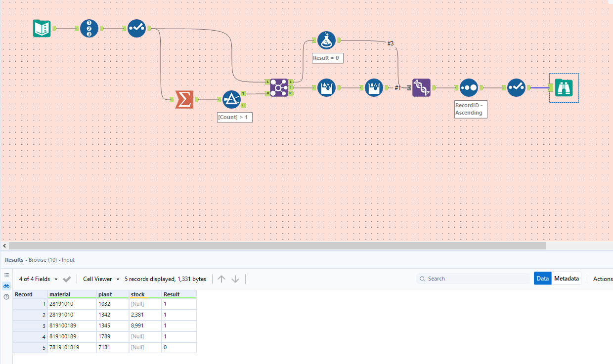Click the Search field in results
The width and height of the screenshot is (613, 364).
[473, 279]
